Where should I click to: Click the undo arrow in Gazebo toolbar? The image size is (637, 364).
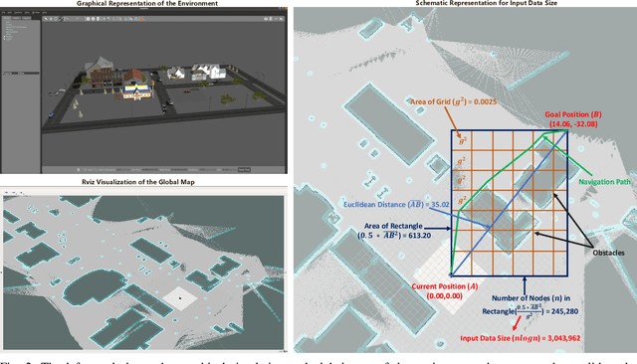68,19
